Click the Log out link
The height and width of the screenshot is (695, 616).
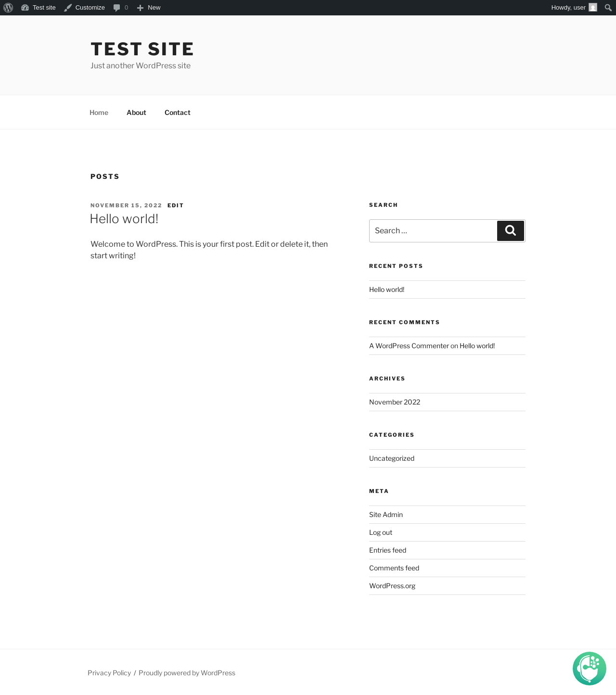click(x=381, y=532)
